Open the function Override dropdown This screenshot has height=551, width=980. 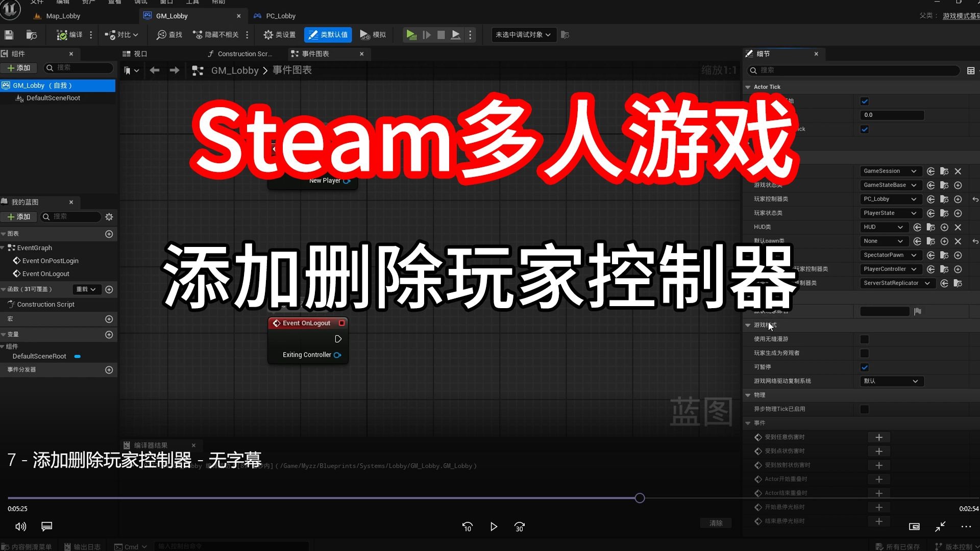click(x=86, y=289)
